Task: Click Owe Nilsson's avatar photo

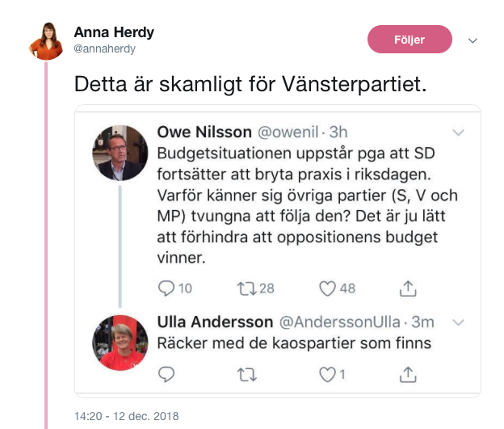Action: point(119,152)
